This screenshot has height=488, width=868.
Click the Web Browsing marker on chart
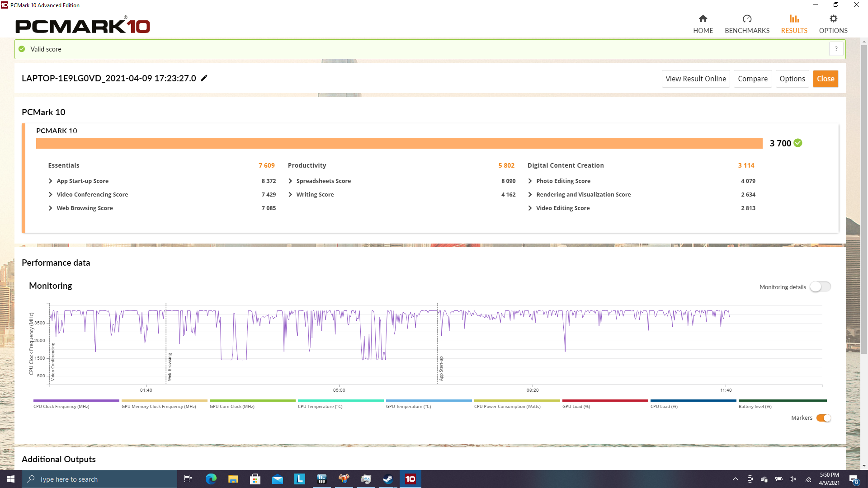[170, 367]
